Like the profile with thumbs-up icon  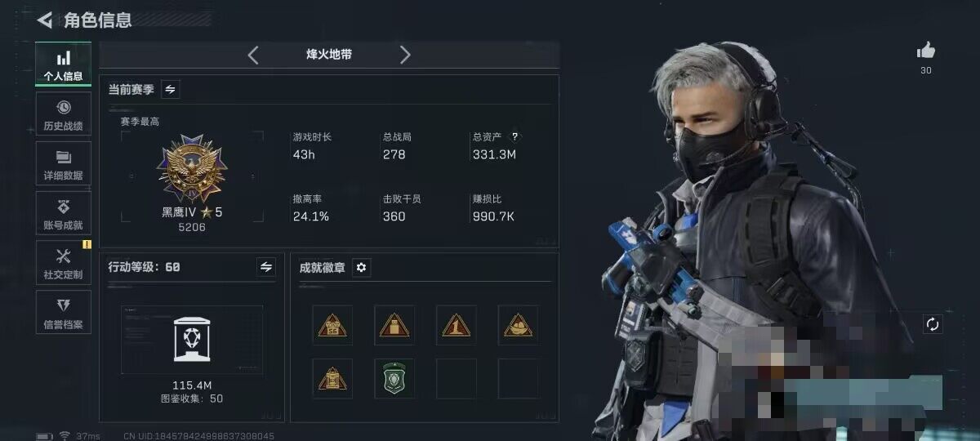coord(925,51)
